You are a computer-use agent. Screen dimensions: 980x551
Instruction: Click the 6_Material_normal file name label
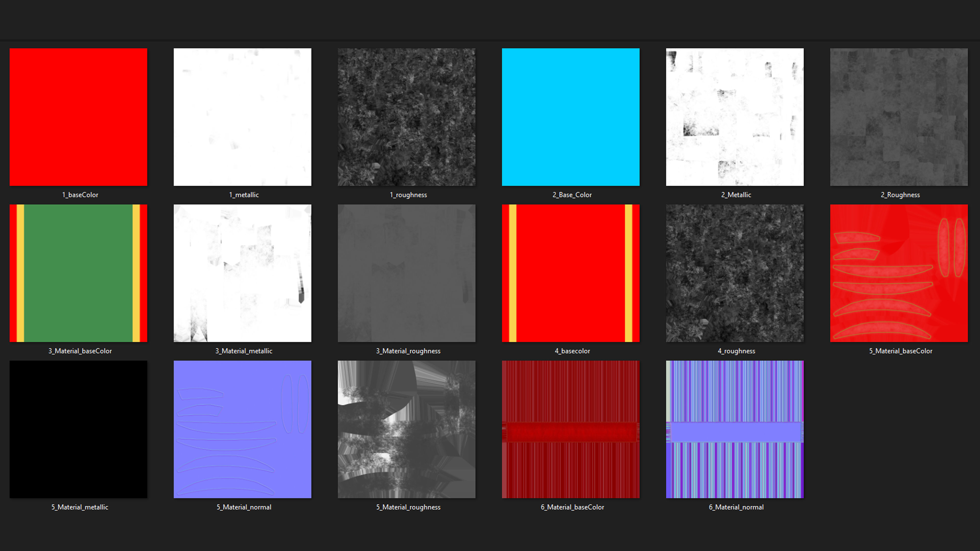[736, 507]
